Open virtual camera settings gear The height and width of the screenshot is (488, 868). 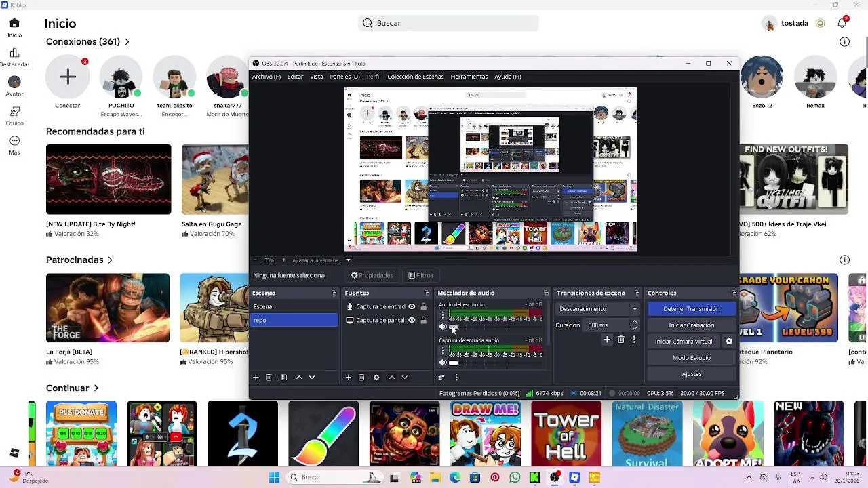pyautogui.click(x=729, y=342)
